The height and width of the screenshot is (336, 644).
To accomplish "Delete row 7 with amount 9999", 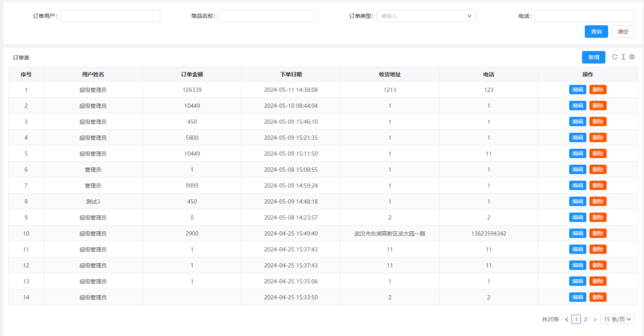I will coord(598,185).
